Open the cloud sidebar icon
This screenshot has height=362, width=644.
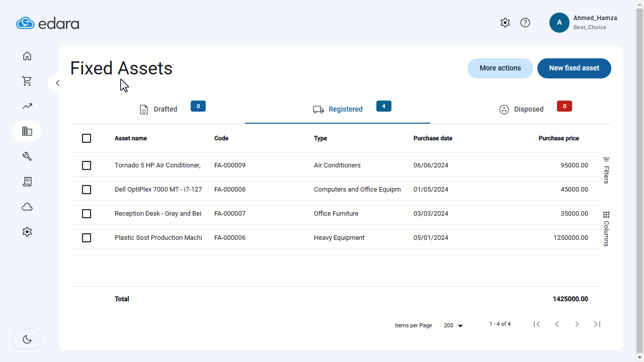tap(27, 207)
